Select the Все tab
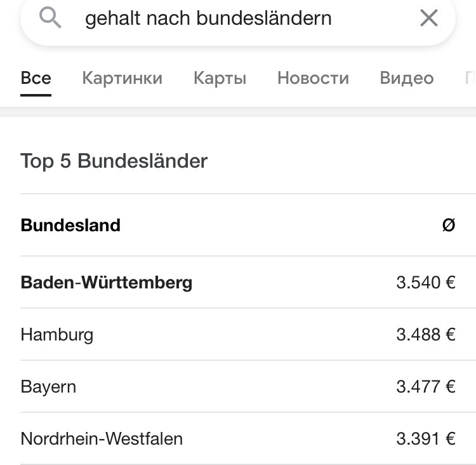The width and height of the screenshot is (476, 465). point(36,78)
